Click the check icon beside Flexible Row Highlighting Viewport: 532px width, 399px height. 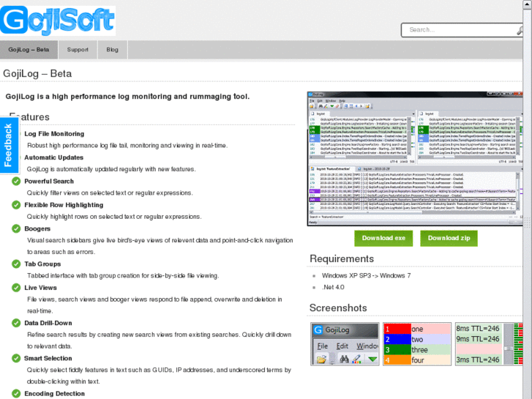click(16, 205)
